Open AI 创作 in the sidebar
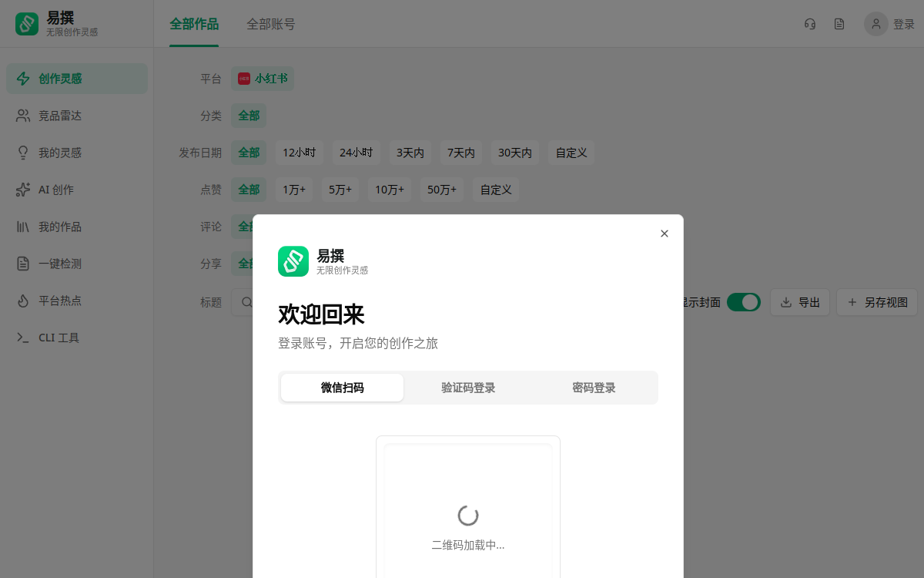The width and height of the screenshot is (924, 578). pos(77,190)
